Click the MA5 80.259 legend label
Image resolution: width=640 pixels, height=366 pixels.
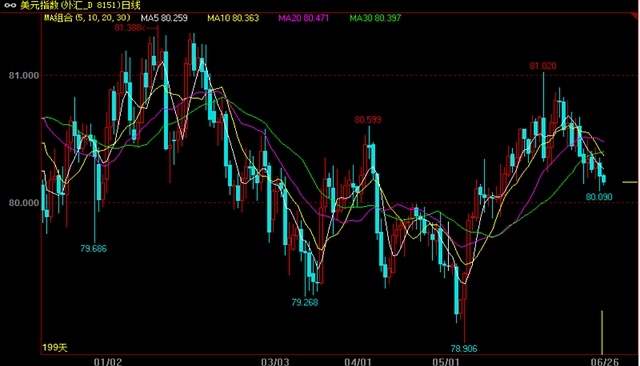164,18
